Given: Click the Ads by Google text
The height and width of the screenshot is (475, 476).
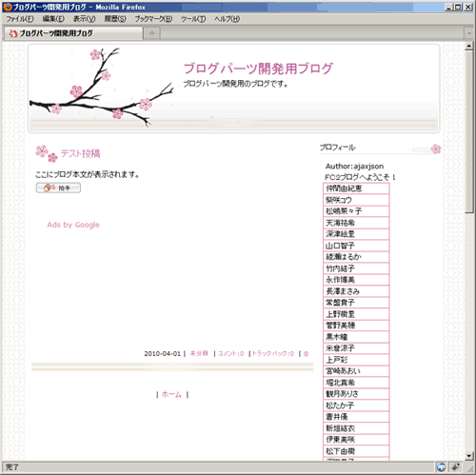Looking at the screenshot, I should pos(73,225).
